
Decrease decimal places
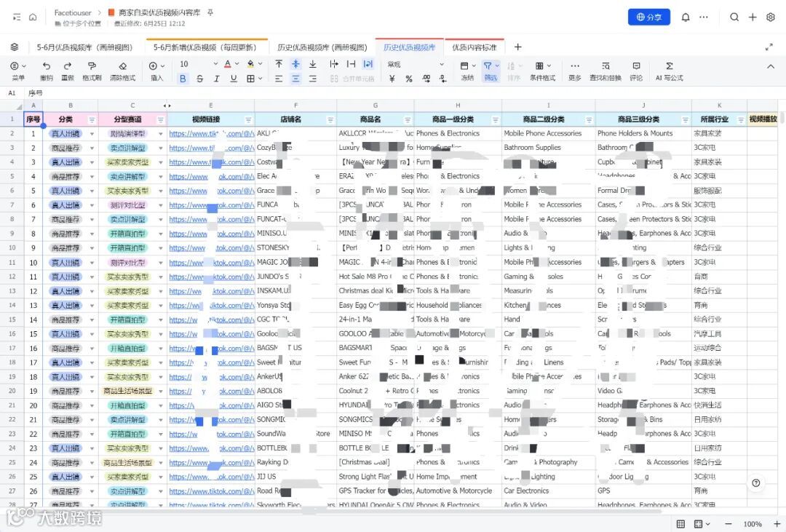tap(442, 78)
